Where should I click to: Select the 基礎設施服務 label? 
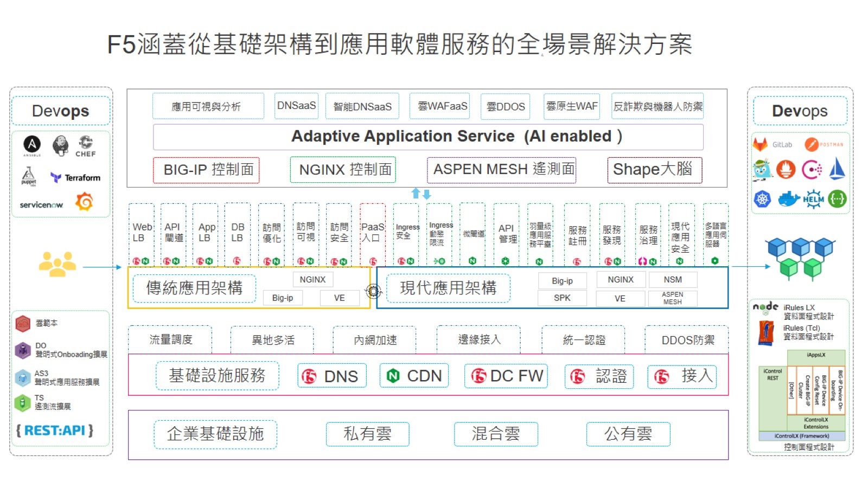click(x=217, y=376)
